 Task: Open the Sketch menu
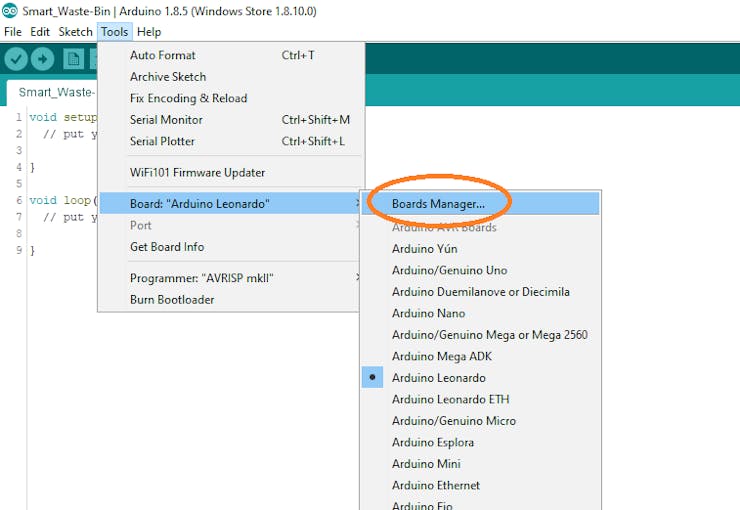point(75,32)
